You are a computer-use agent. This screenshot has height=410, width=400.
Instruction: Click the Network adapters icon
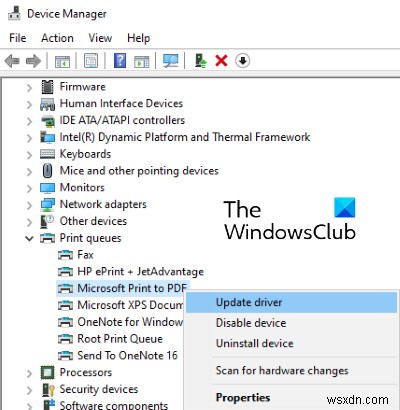[47, 205]
